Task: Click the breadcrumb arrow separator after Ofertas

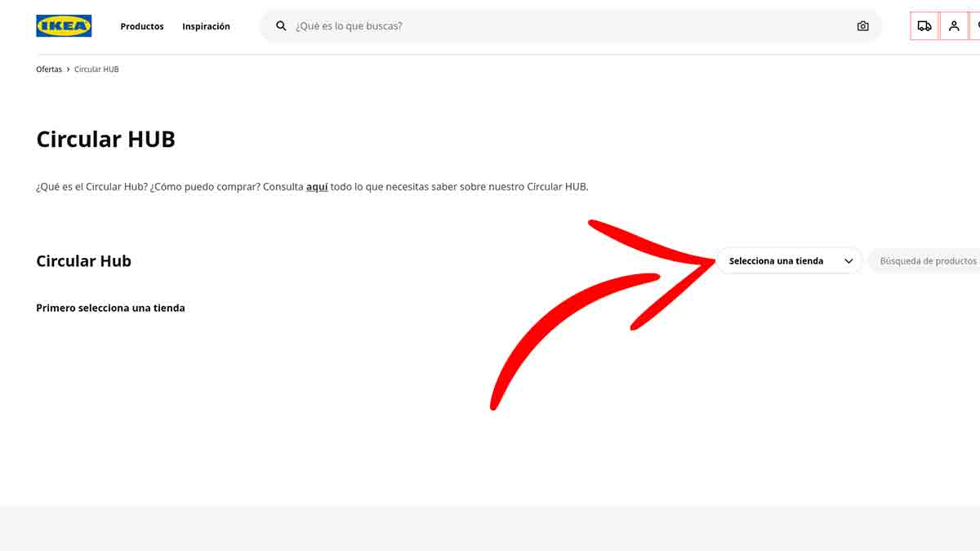Action: click(x=68, y=69)
